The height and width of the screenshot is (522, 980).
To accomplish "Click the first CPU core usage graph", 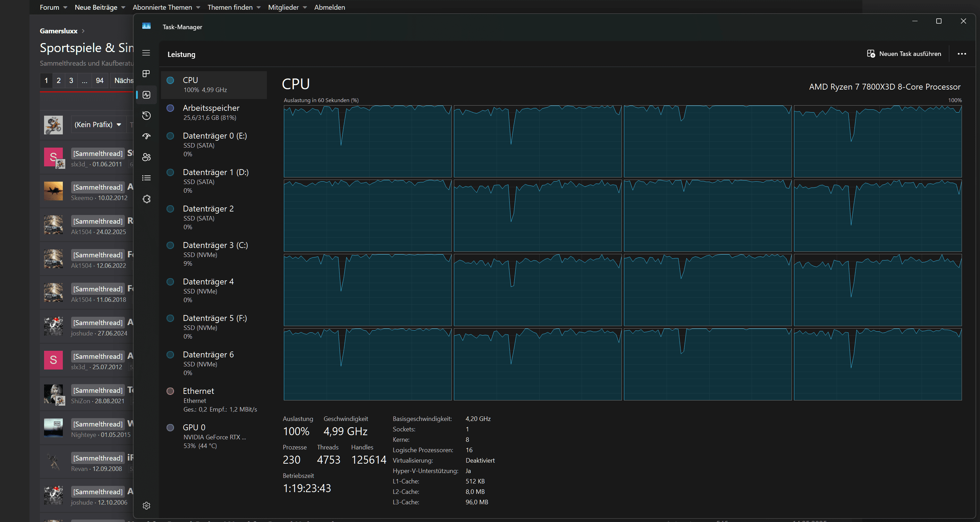I will coord(367,141).
